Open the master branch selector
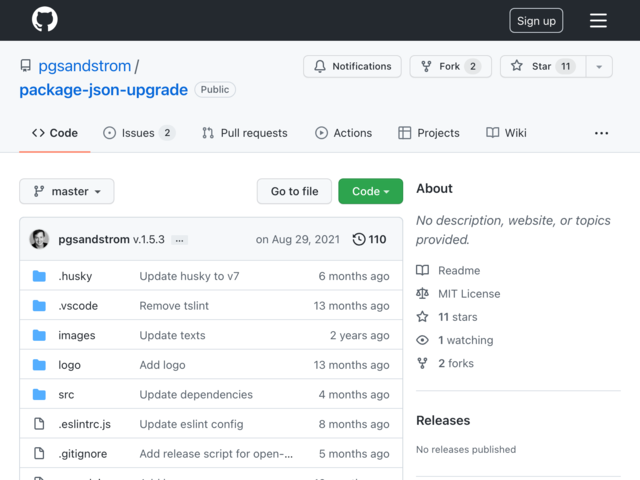This screenshot has height=480, width=640. (67, 191)
